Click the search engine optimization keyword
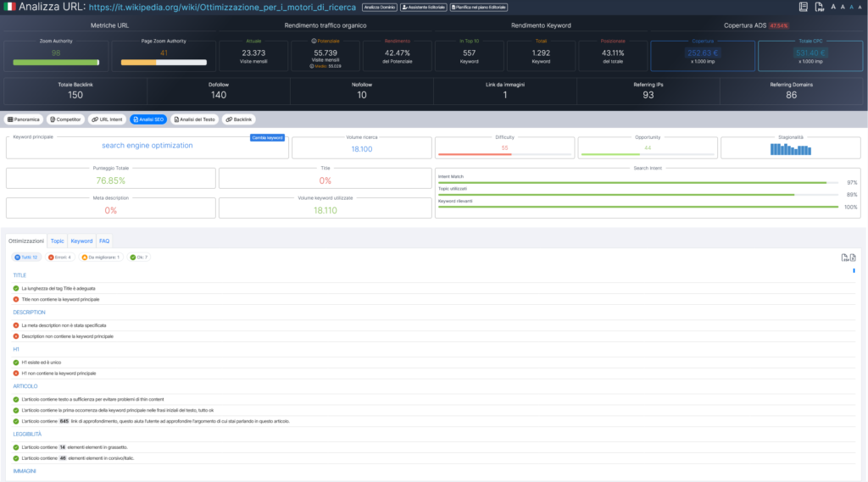Image resolution: width=868 pixels, height=482 pixels. coord(147,146)
